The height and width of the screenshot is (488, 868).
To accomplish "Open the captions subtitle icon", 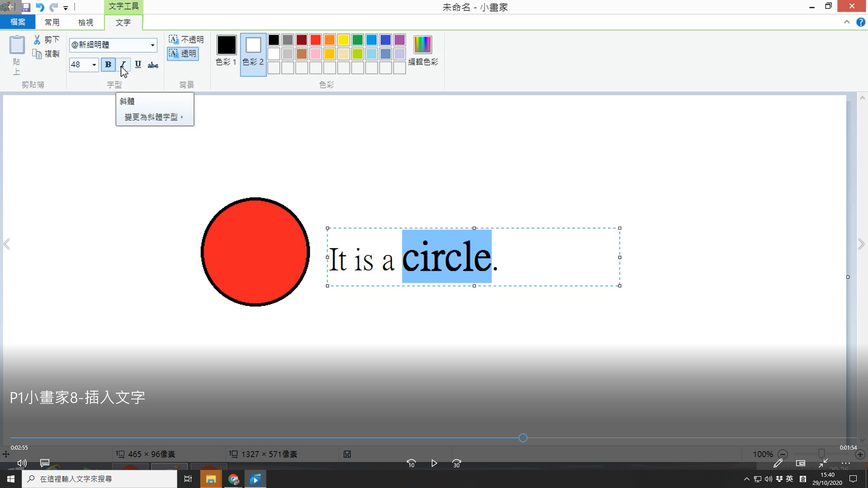I will (x=45, y=463).
